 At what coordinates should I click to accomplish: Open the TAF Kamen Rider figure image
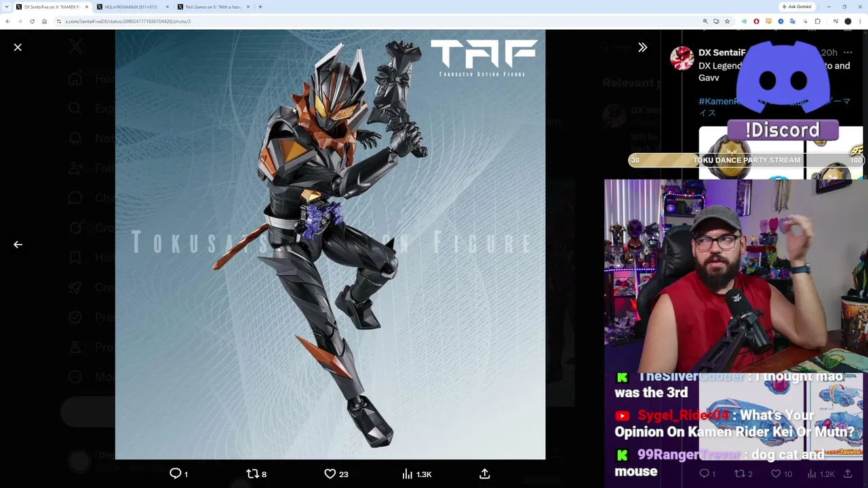(330, 244)
